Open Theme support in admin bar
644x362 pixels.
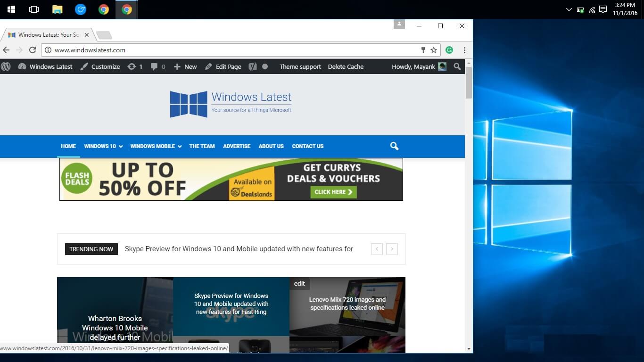coord(300,66)
